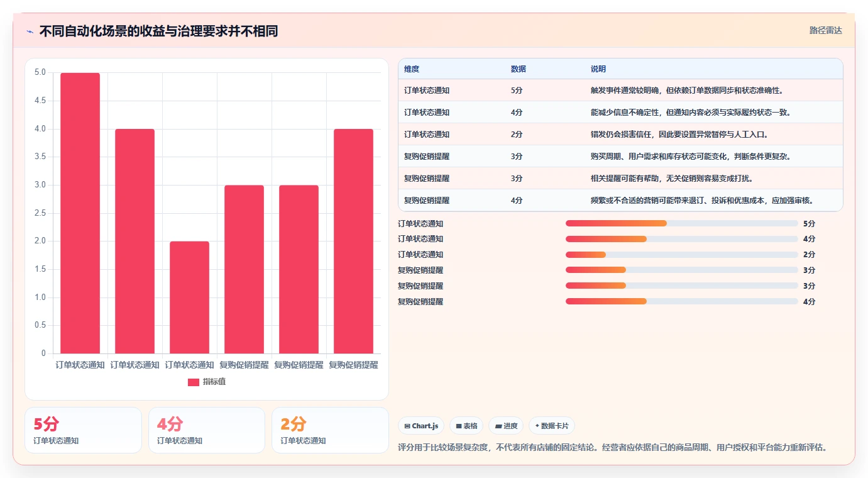This screenshot has height=478, width=868.
Task: Click the 路径雷达 label in the header
Action: point(825,30)
